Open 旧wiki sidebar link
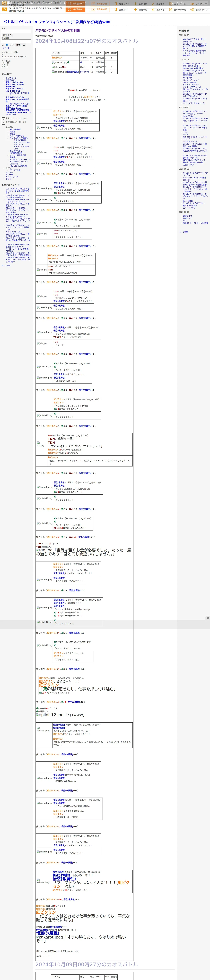Image resolution: width=210 pixels, height=980 pixels. coord(8,179)
